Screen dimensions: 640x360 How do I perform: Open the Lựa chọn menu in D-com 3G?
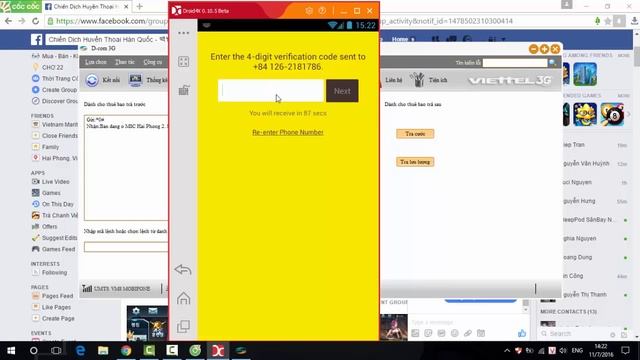[96, 62]
